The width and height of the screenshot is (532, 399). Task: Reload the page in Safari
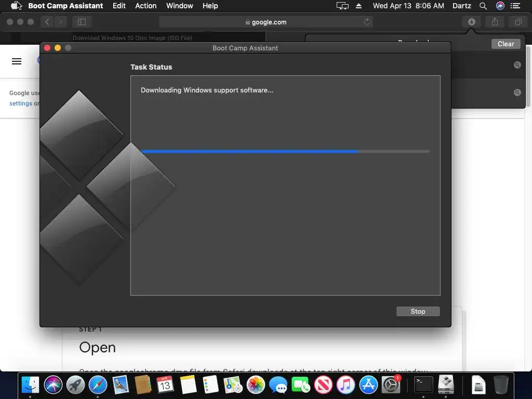[x=367, y=22]
